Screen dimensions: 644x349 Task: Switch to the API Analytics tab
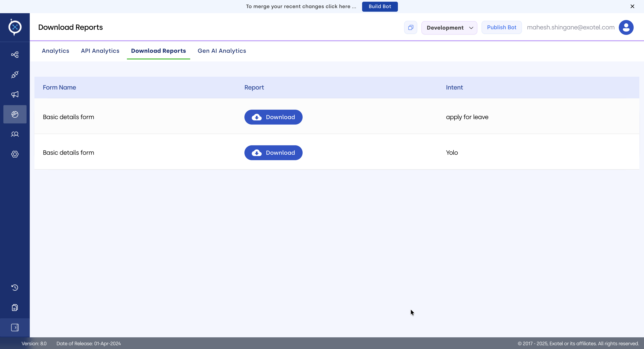coord(100,51)
